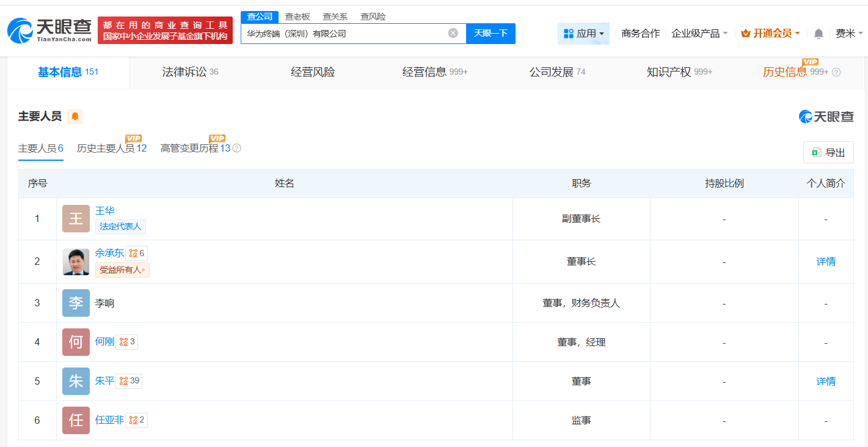Click the 主要人员 alert bell icon
The image size is (868, 447).
(75, 116)
